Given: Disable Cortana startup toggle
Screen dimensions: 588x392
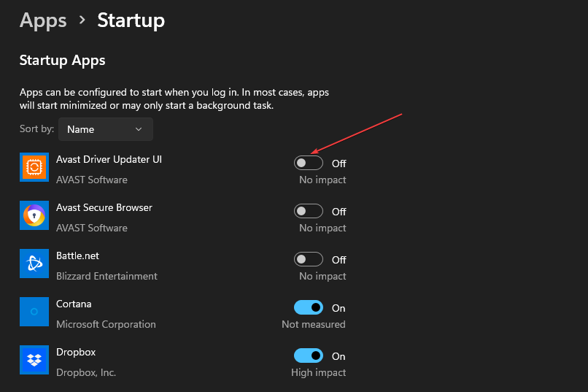Looking at the screenshot, I should coord(309,307).
